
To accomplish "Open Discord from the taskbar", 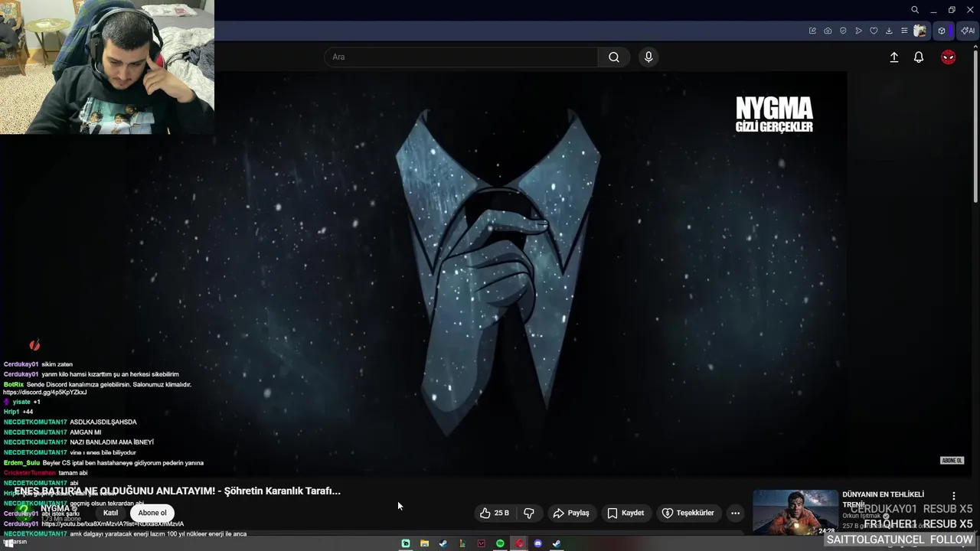I will (538, 543).
